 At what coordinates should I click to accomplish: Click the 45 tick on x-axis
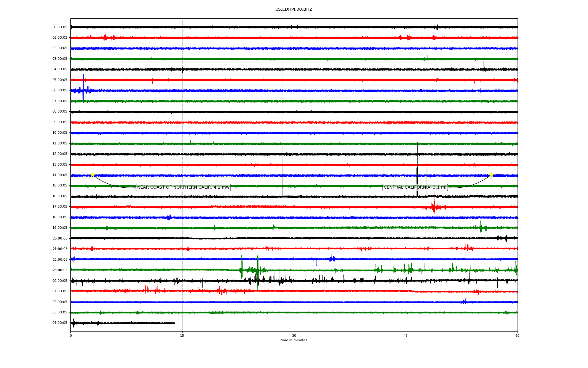point(406,336)
